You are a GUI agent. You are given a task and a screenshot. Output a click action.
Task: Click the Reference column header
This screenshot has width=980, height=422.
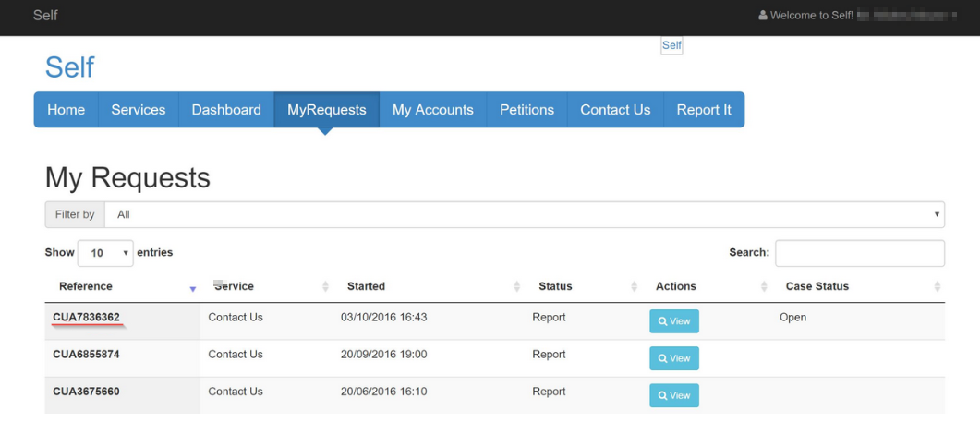(x=86, y=286)
